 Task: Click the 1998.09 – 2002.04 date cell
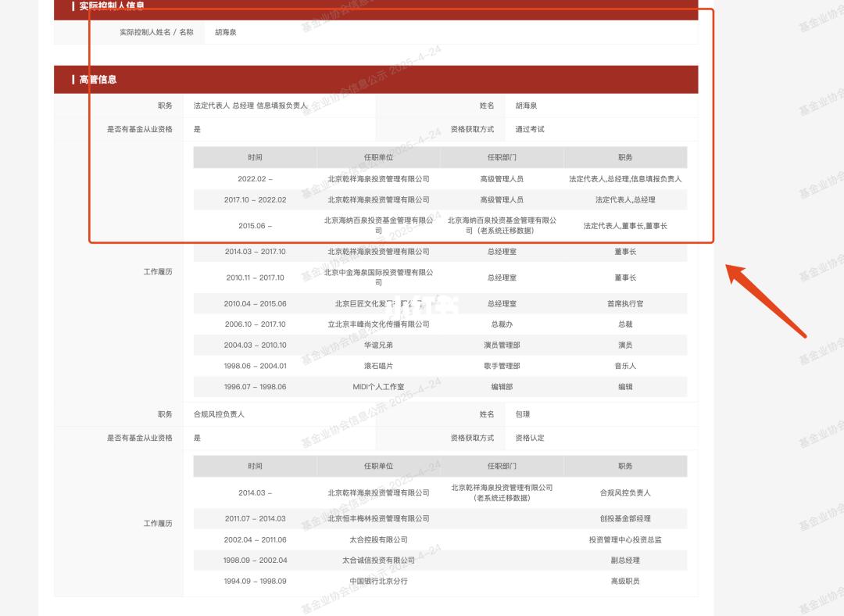255,560
